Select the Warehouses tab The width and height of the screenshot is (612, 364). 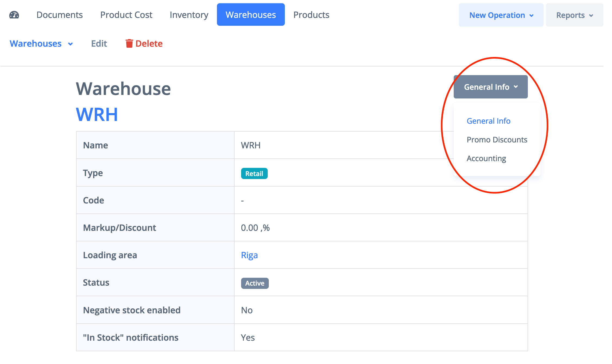coord(251,15)
